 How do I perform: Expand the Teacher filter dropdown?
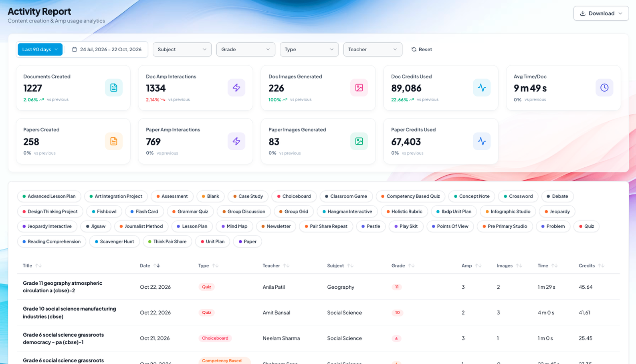click(x=373, y=50)
